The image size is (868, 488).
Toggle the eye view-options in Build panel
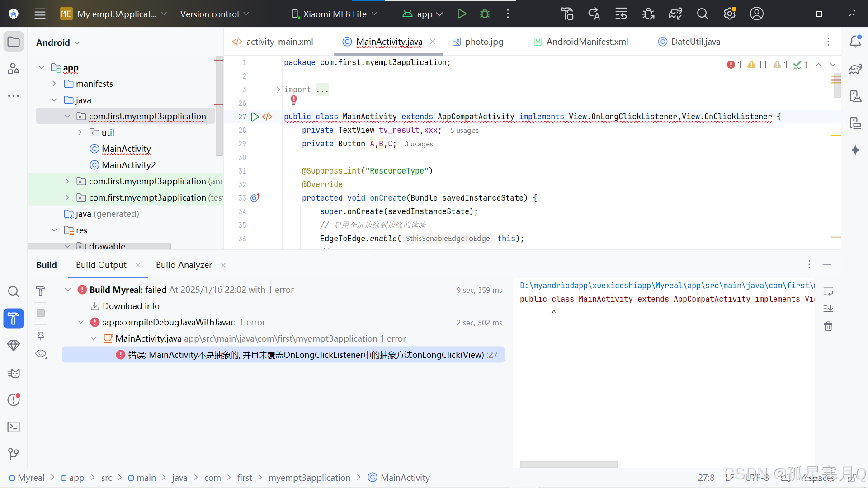41,354
